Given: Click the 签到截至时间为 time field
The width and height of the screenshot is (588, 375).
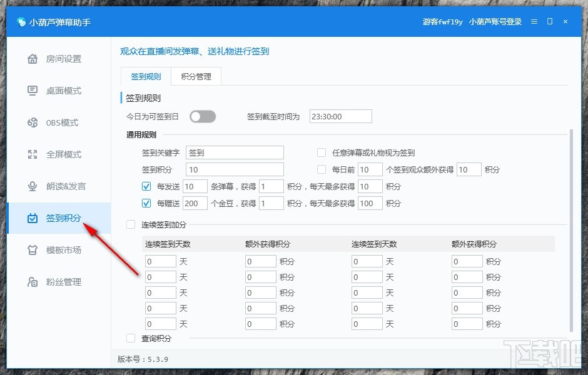Looking at the screenshot, I should [341, 116].
